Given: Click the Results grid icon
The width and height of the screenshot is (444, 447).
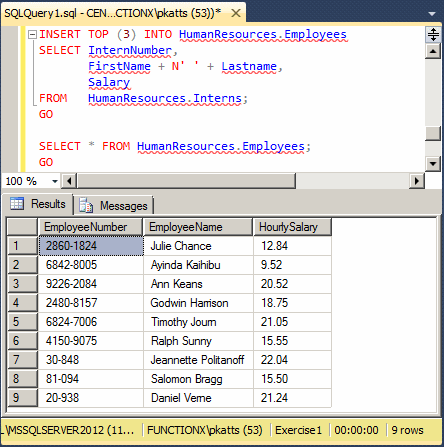Looking at the screenshot, I should 17,203.
